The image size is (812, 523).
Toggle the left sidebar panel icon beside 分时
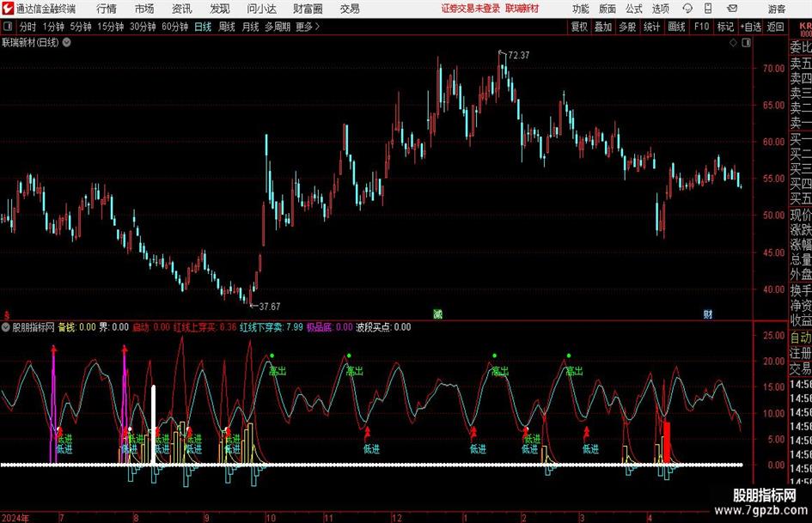pos(8,27)
